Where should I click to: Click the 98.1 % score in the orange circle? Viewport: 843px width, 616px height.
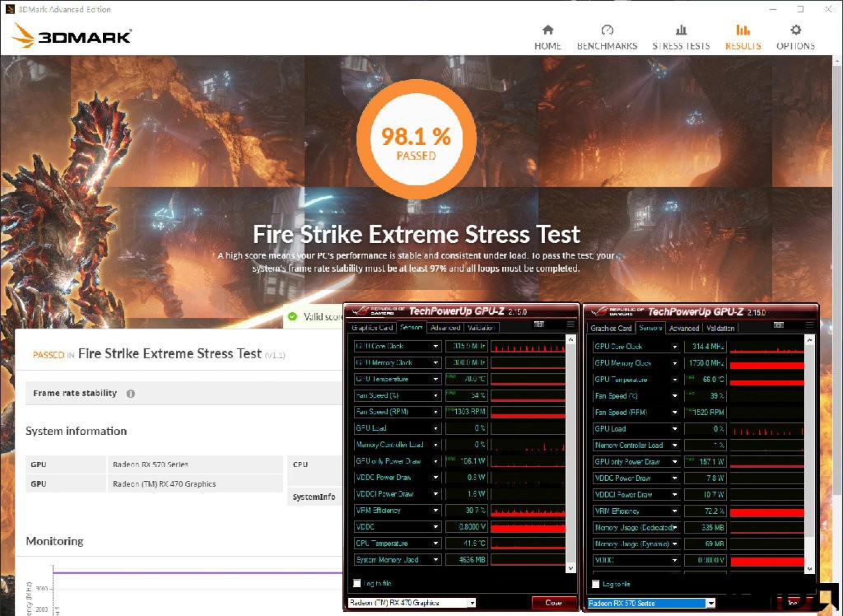tap(416, 137)
